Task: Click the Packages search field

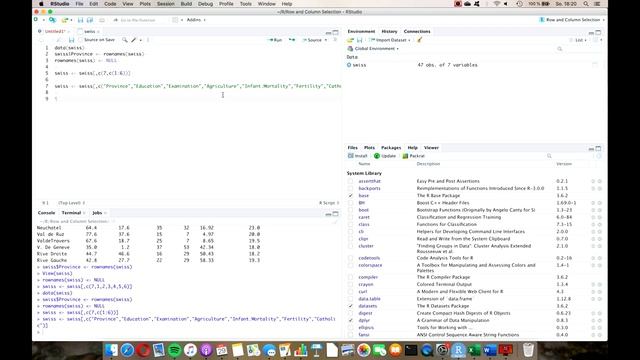Action: (x=571, y=156)
